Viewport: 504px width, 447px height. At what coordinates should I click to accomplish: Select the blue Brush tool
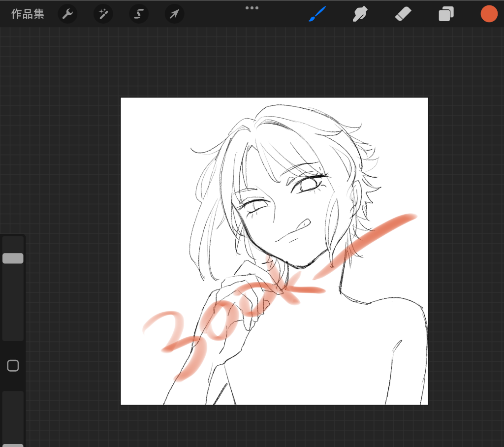click(317, 14)
